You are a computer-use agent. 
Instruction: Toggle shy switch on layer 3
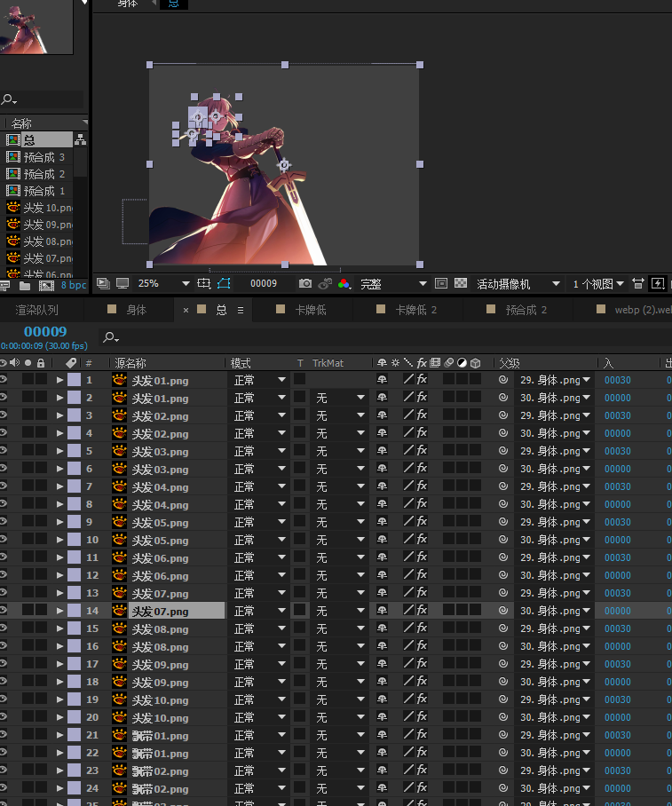coord(382,415)
